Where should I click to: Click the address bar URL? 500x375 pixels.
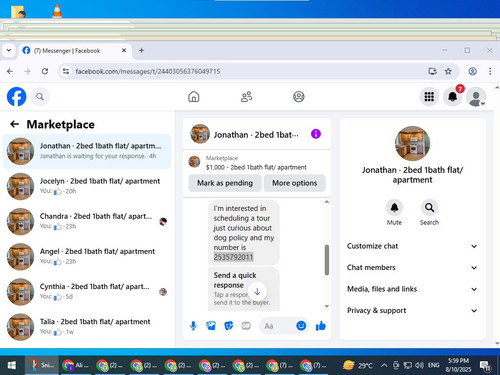click(148, 71)
